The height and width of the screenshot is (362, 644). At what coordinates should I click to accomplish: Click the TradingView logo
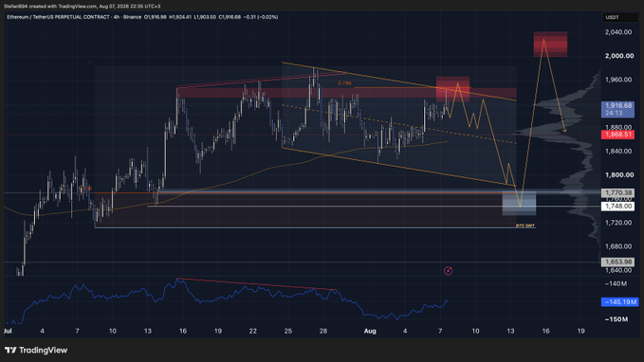tap(36, 350)
